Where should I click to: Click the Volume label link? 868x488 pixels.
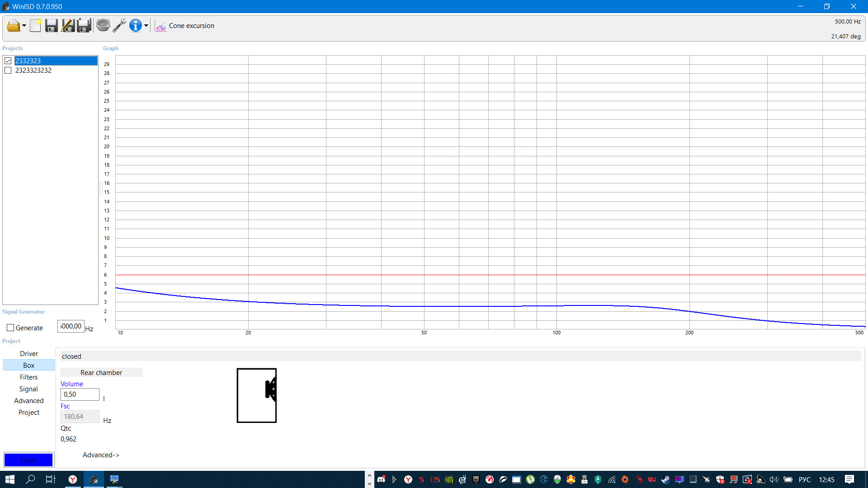pos(72,384)
